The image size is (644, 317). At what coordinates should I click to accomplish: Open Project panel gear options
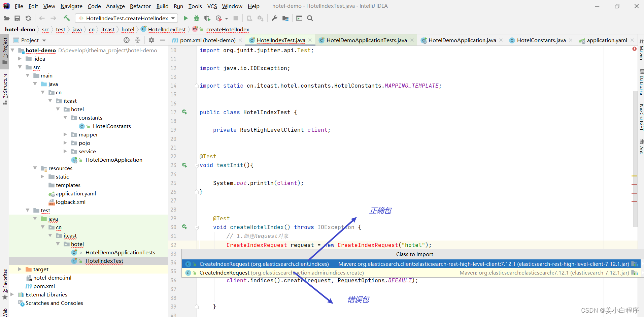click(x=151, y=40)
